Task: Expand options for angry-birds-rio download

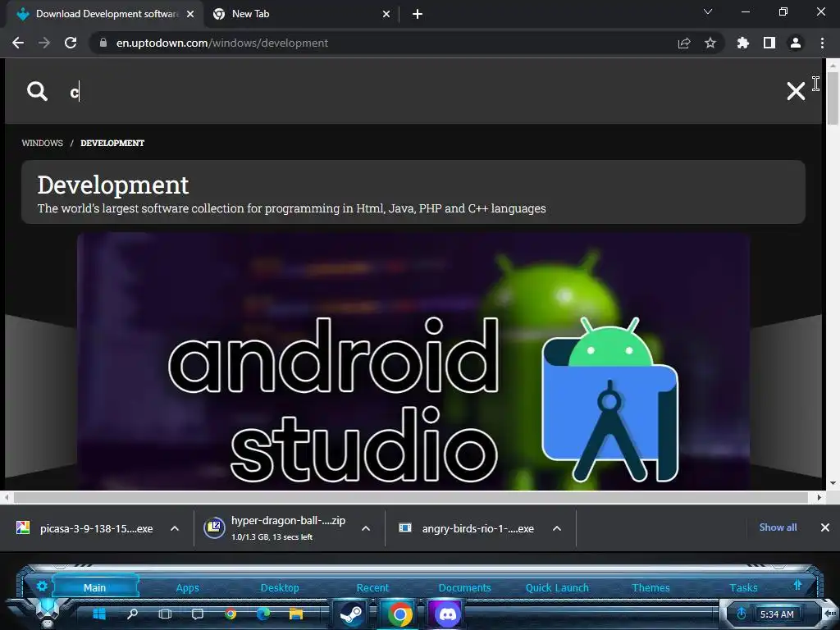Action: (x=557, y=529)
